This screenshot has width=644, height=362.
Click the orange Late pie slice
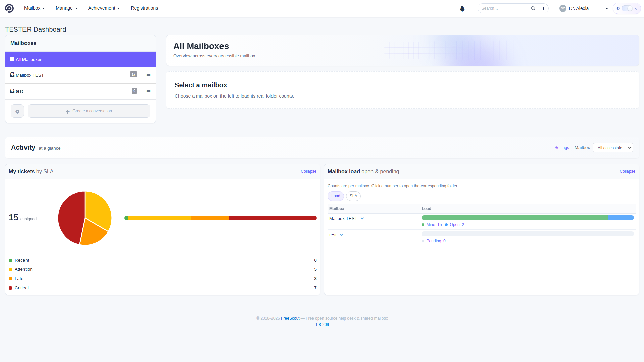point(92,233)
